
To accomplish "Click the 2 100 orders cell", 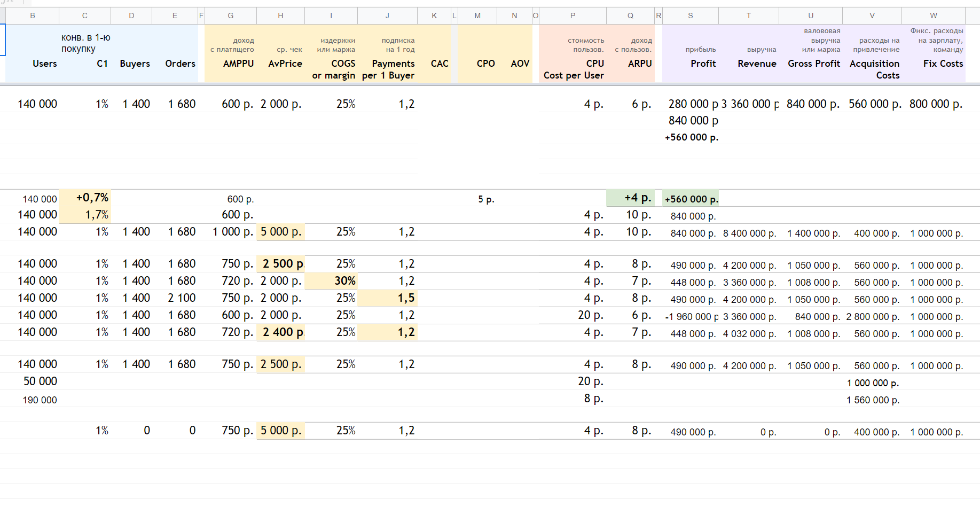I will click(181, 298).
